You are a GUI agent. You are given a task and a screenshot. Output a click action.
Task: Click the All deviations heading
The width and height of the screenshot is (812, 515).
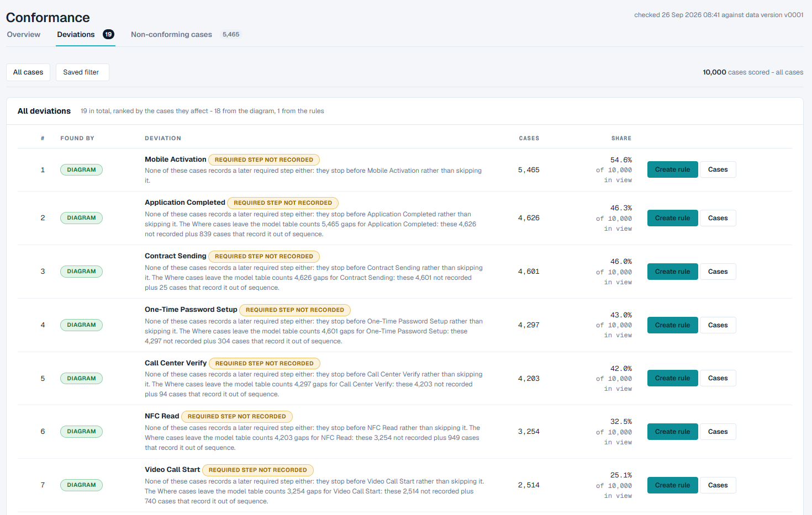click(x=44, y=111)
